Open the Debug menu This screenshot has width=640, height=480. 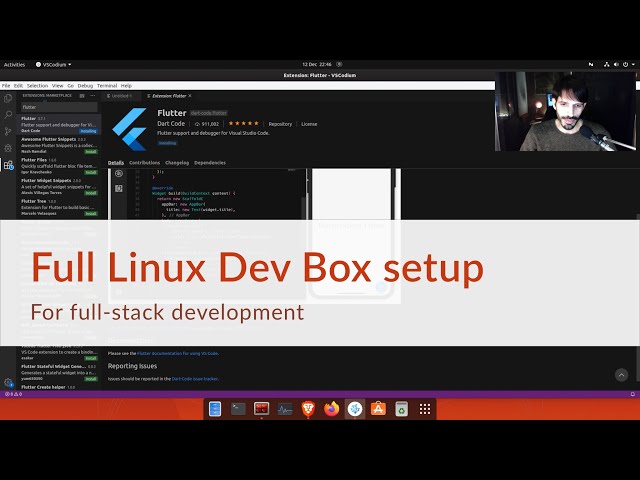point(85,86)
